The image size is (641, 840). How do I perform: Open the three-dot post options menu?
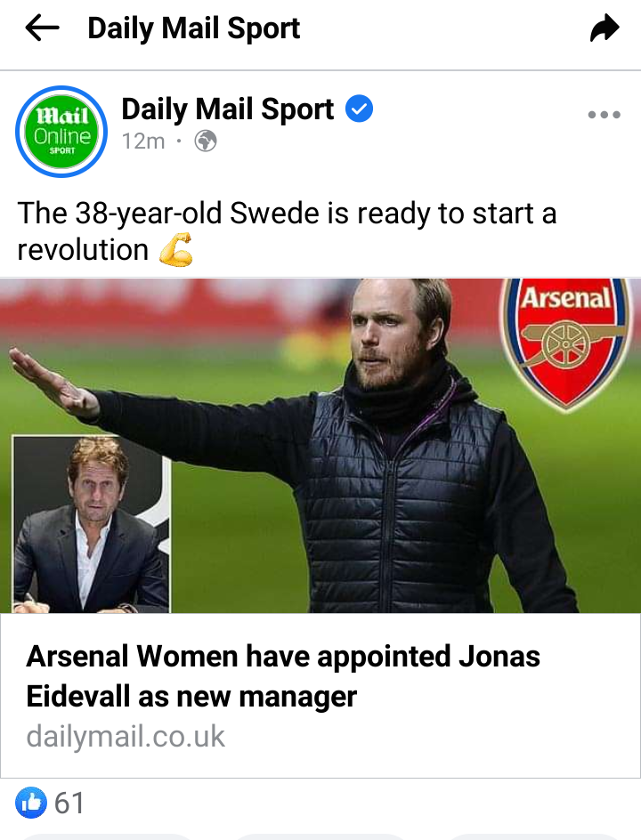(x=604, y=115)
